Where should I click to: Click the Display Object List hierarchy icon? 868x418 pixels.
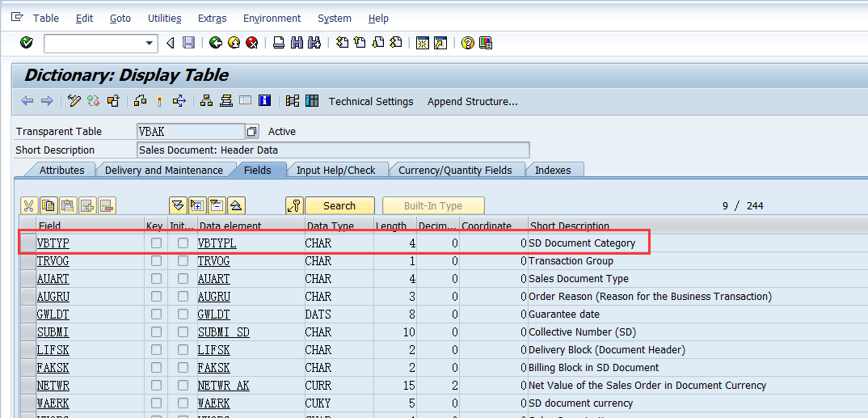(x=206, y=101)
